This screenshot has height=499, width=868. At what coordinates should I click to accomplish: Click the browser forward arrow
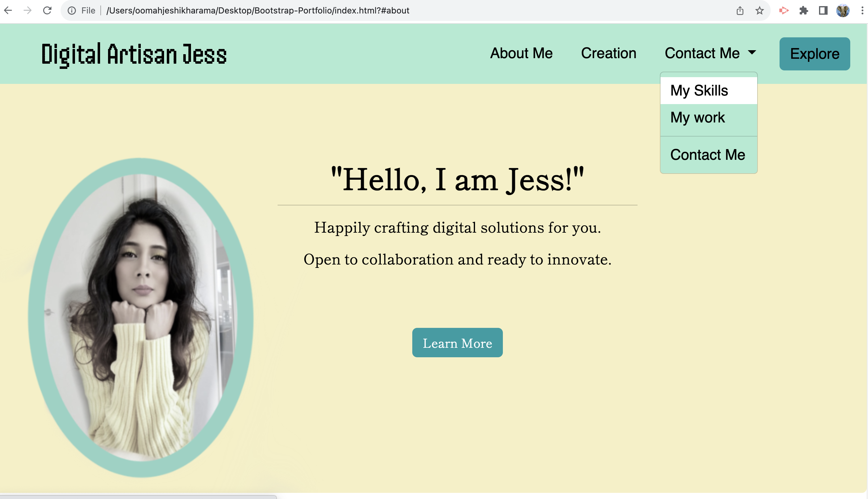click(28, 10)
